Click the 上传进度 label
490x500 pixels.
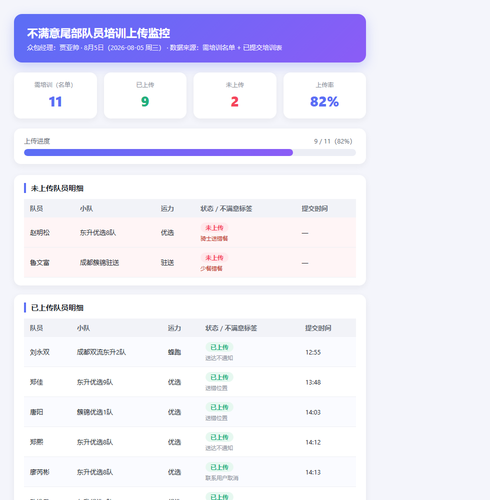37,141
